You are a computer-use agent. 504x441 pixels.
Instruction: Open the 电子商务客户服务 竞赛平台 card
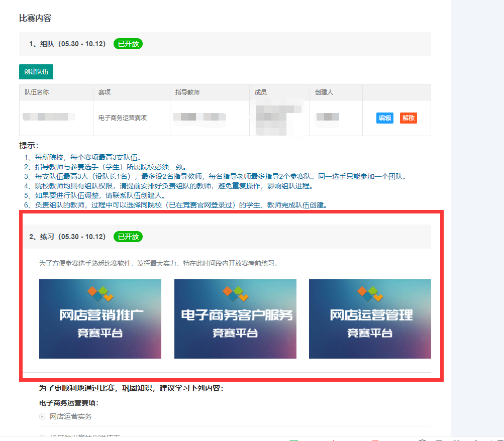click(x=235, y=318)
